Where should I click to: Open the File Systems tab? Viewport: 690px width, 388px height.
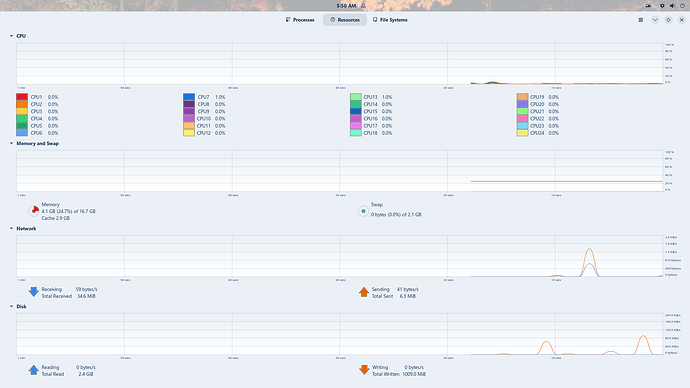pyautogui.click(x=390, y=20)
